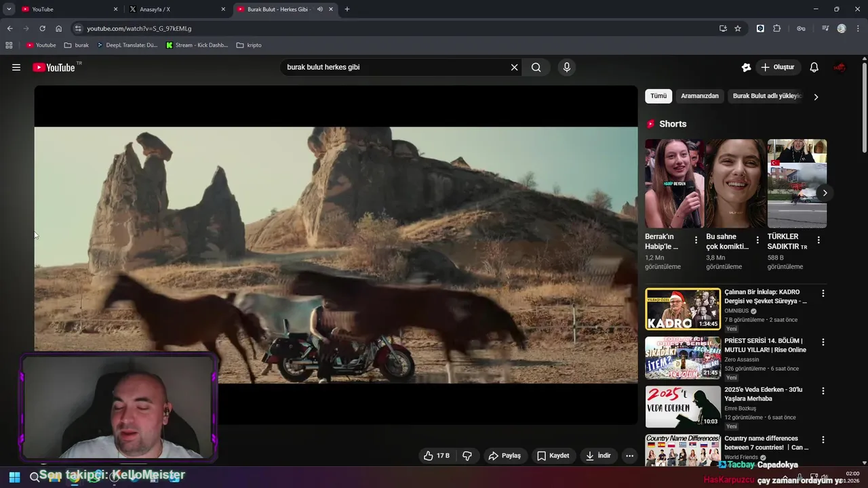
Task: Open the burak bookmarks folder
Action: (x=77, y=45)
